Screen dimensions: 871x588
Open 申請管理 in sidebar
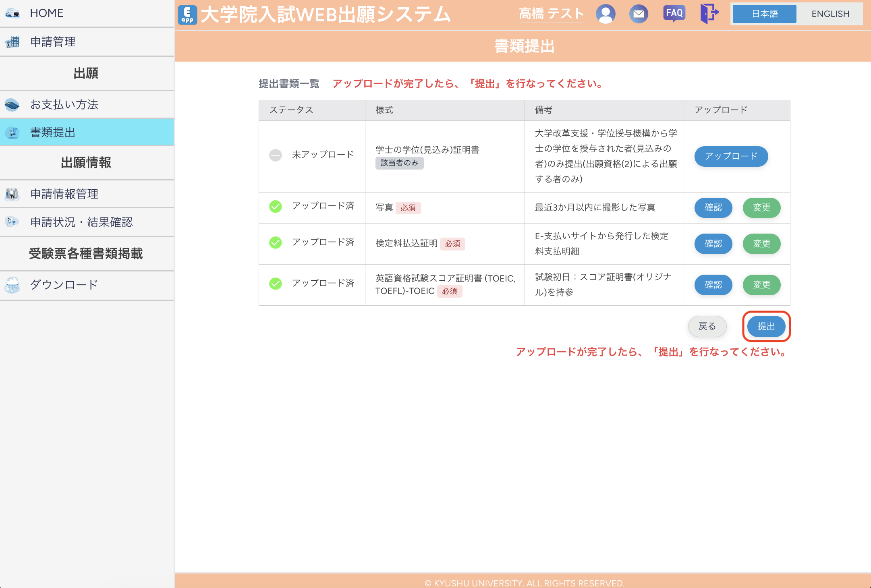[53, 42]
